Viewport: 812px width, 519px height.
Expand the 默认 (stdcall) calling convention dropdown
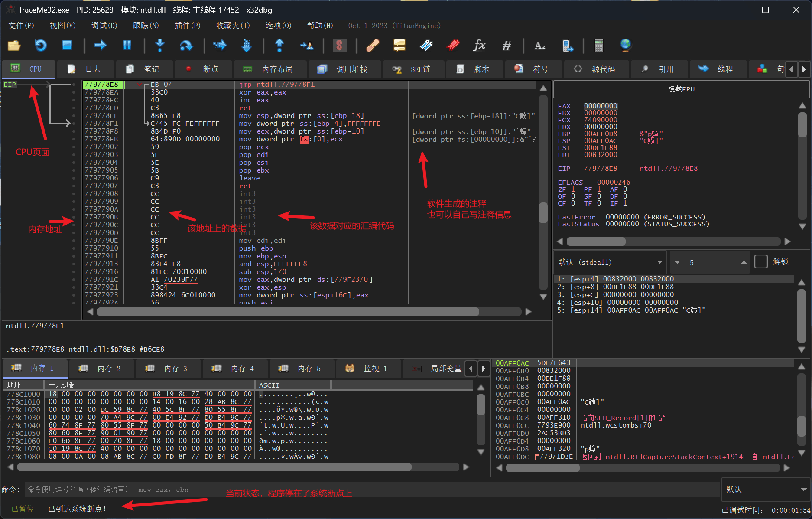[x=610, y=262]
